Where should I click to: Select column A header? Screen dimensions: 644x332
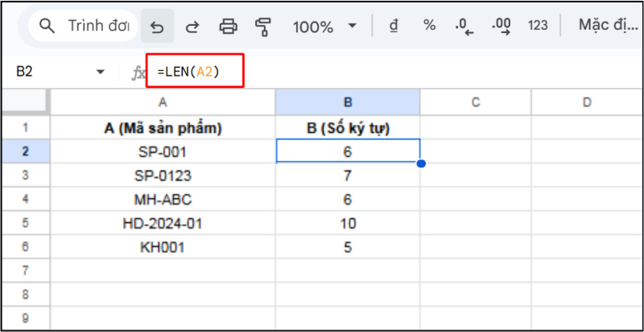[x=163, y=102]
